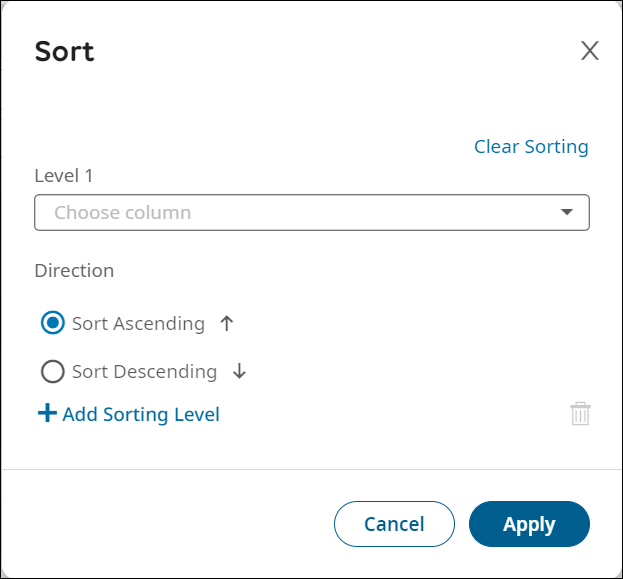
Task: Add a level via Add Sorting Level text
Action: [141, 414]
